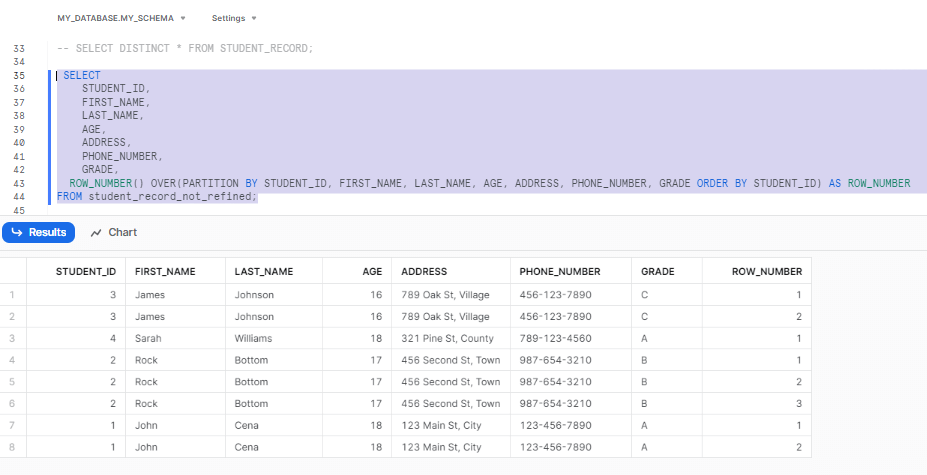Click student_record_not_refined in the FROM clause
Viewport: 927px width, 475px height.
click(170, 196)
